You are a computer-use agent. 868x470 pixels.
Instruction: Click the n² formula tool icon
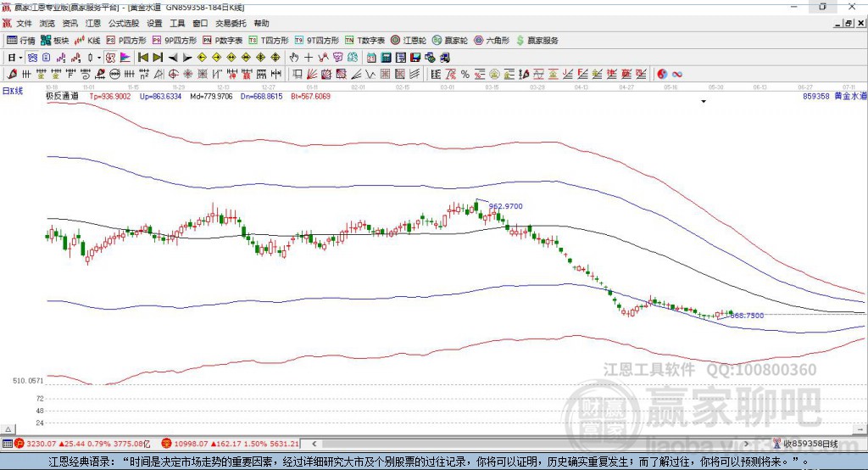click(x=144, y=75)
